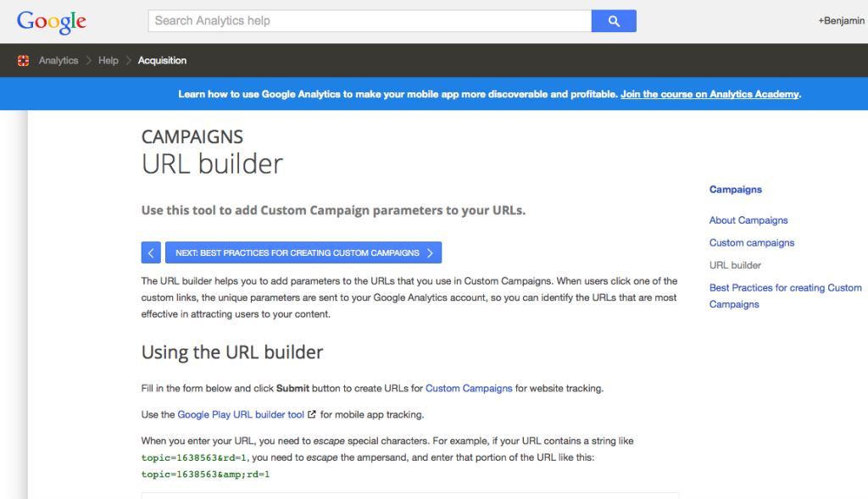Open Custom campaigns sidebar link
This screenshot has height=499, width=868.
click(752, 243)
